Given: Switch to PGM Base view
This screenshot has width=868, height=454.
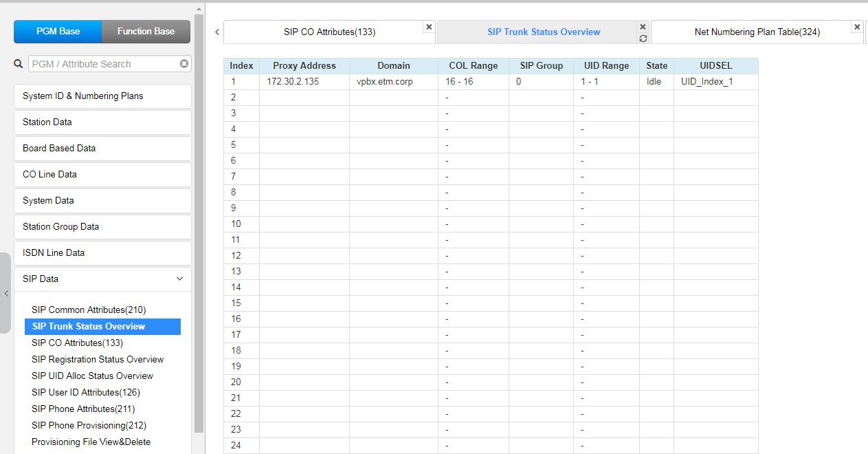Looking at the screenshot, I should 58,32.
